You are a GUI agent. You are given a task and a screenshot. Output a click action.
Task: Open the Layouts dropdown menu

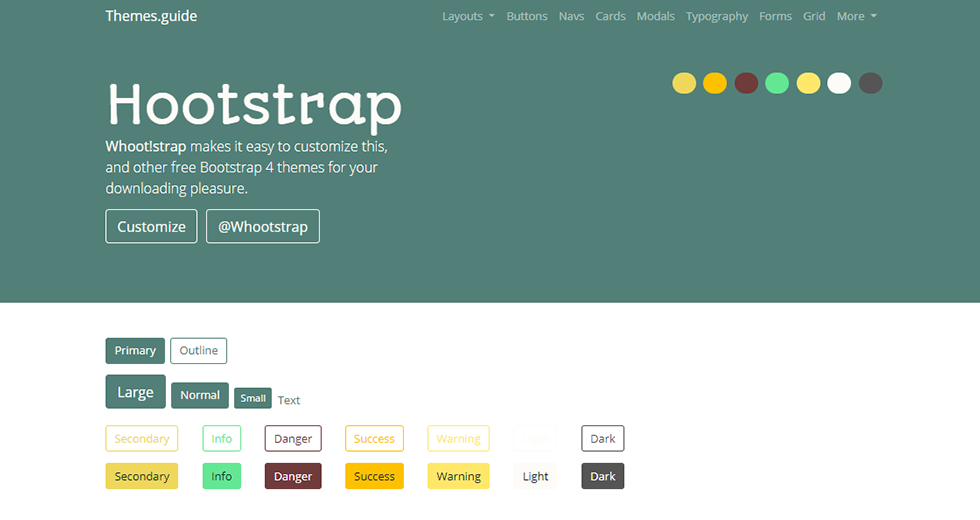(x=468, y=16)
